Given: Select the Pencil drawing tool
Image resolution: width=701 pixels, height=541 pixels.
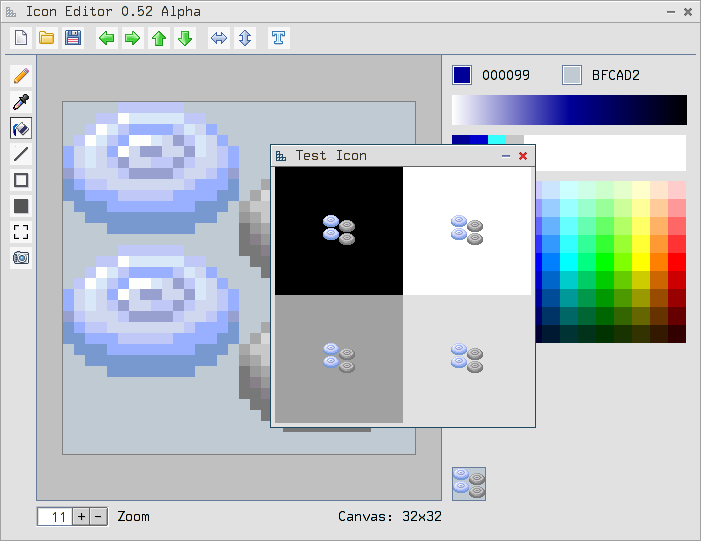Looking at the screenshot, I should click(x=20, y=76).
